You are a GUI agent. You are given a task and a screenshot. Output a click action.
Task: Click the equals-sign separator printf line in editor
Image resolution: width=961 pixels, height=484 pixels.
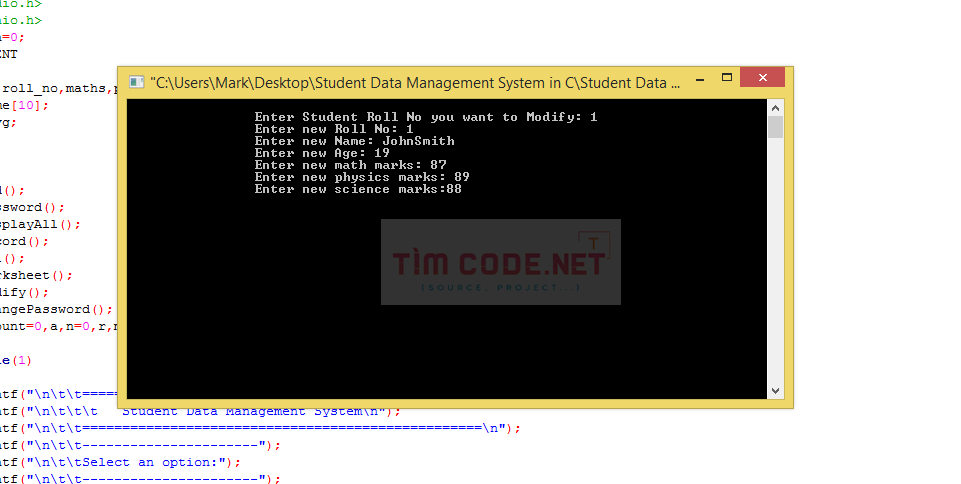click(x=260, y=428)
